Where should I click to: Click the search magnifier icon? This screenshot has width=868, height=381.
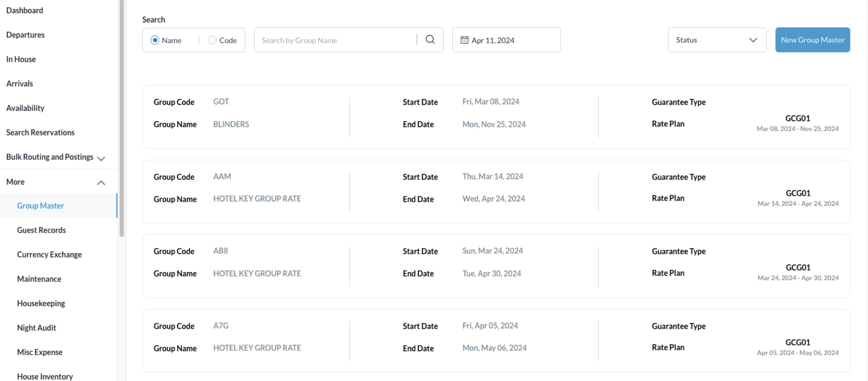tap(430, 40)
